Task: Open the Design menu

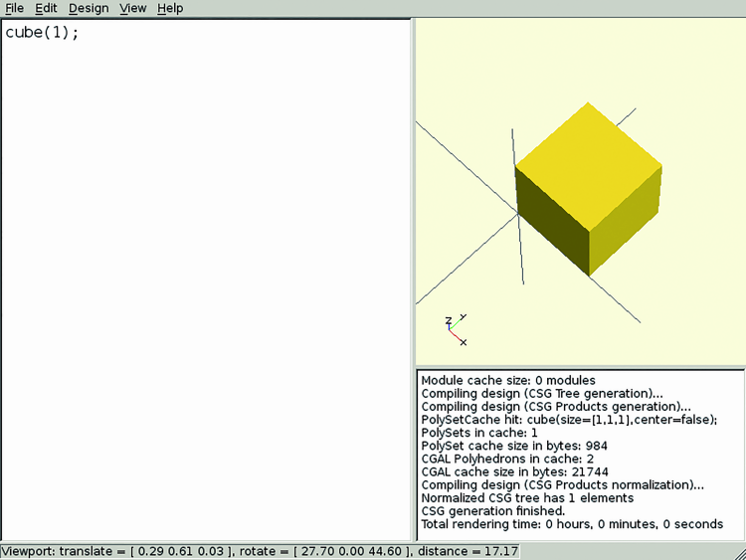Action: [89, 8]
